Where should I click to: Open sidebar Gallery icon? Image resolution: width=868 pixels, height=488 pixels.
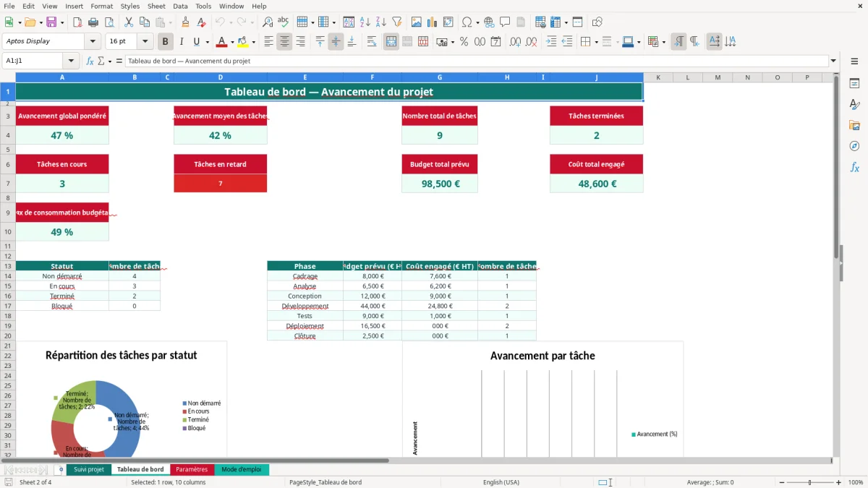854,125
